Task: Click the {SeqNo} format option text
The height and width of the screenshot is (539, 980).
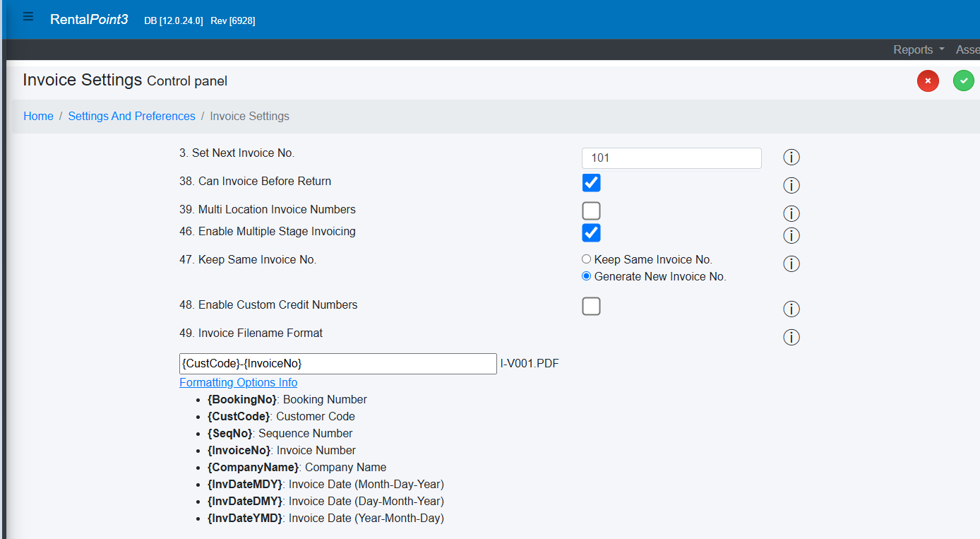Action: coord(230,433)
